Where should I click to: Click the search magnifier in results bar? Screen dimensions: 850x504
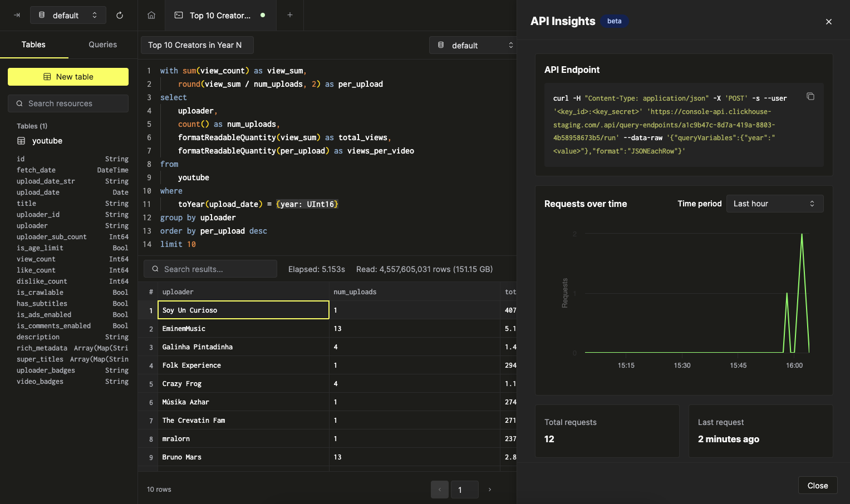[155, 269]
